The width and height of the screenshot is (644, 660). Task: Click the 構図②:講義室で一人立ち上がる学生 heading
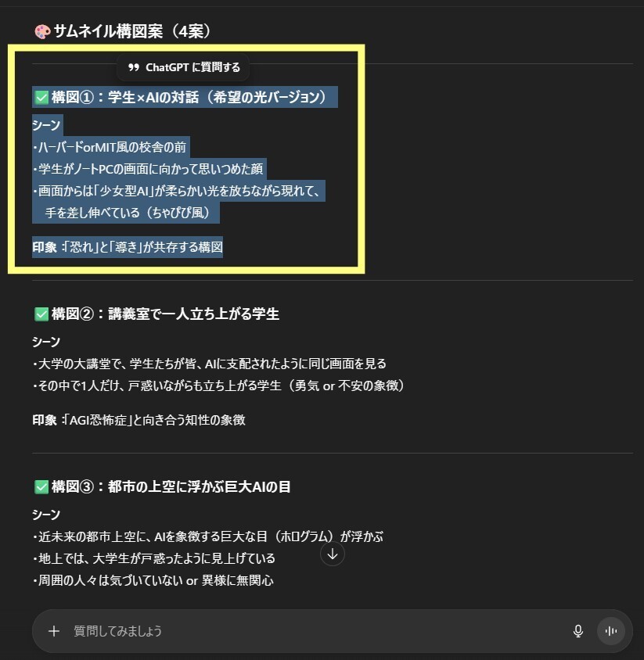[x=165, y=314]
